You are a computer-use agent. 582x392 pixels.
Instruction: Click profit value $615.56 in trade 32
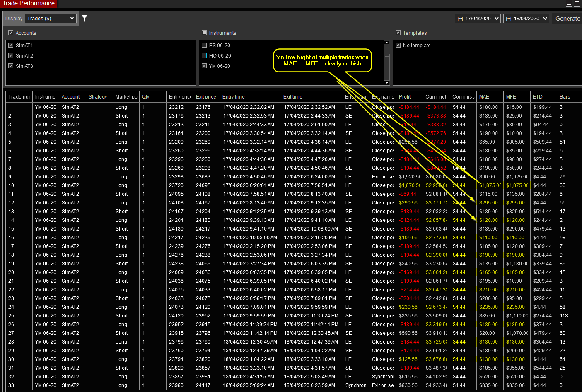408,377
